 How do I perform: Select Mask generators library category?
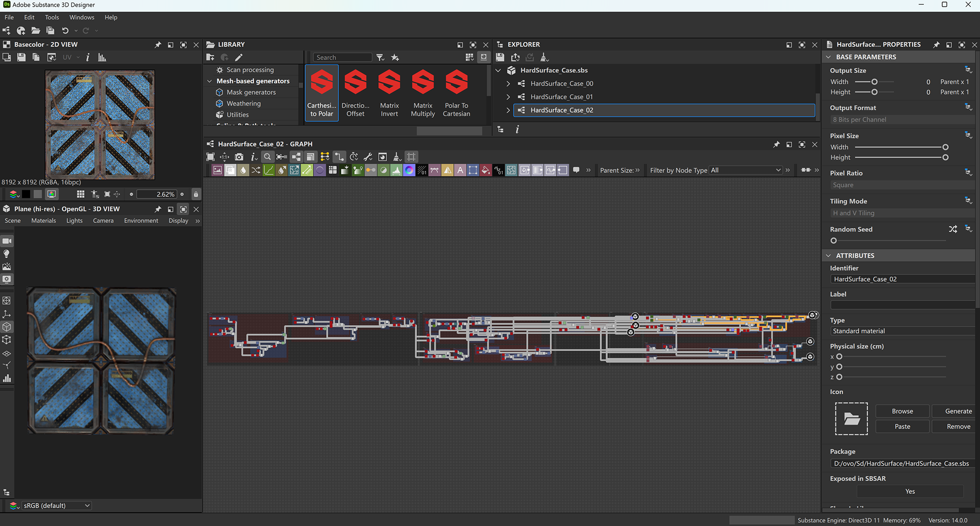[251, 92]
